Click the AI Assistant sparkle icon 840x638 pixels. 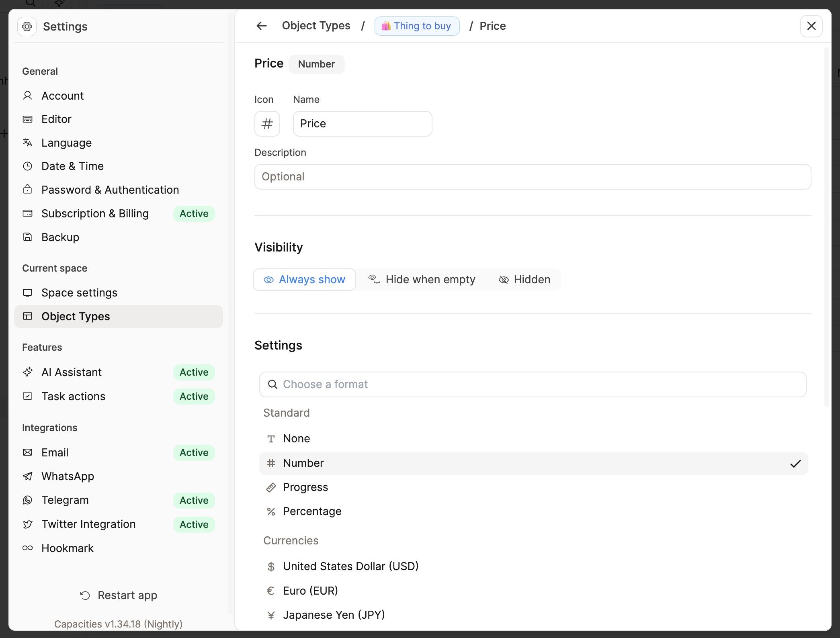[x=27, y=372]
